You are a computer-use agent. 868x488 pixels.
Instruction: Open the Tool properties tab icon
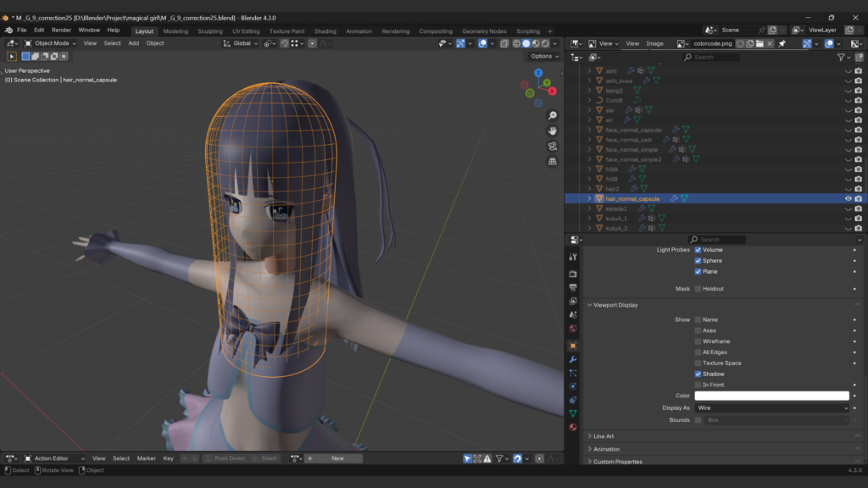pos(573,257)
